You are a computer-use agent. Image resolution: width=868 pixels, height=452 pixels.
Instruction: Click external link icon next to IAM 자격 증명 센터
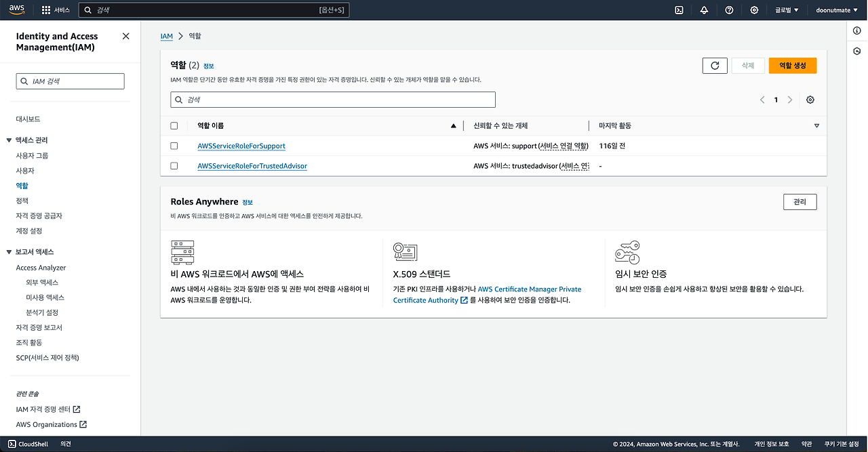pos(77,409)
